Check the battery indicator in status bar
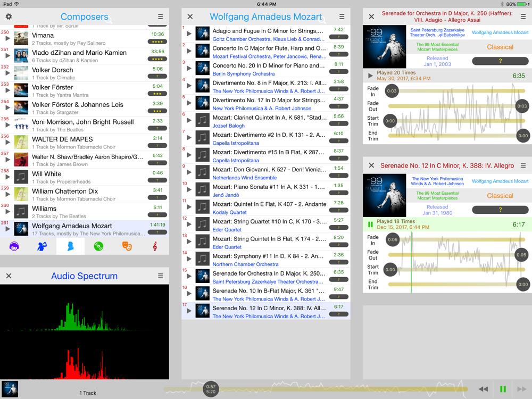 pos(523,4)
